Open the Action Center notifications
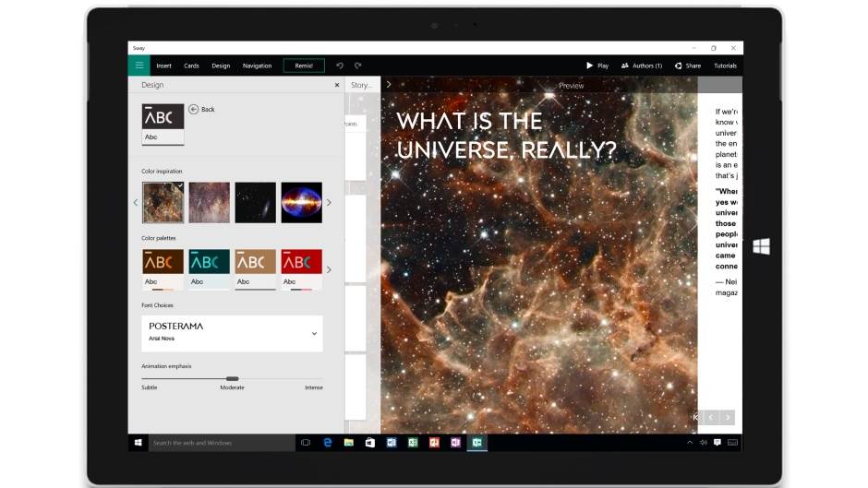 coord(717,443)
